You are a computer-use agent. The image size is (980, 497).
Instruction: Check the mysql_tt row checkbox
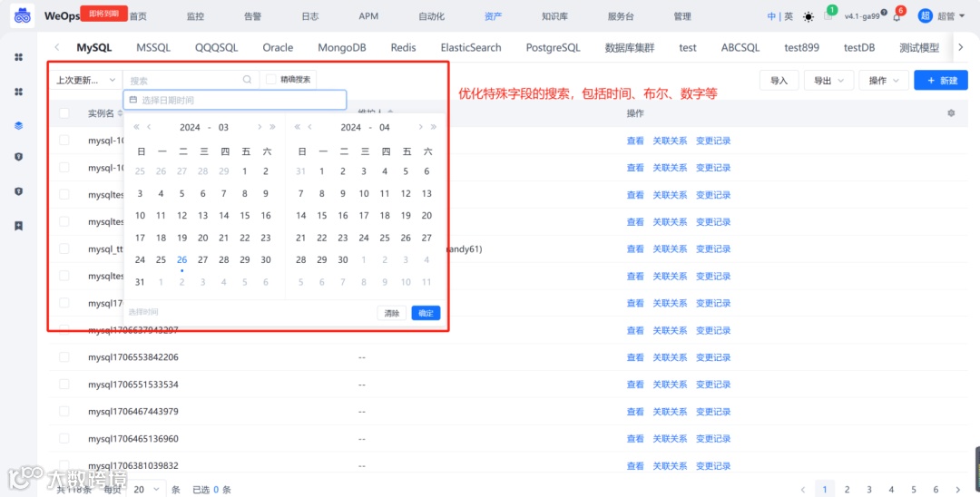point(64,248)
